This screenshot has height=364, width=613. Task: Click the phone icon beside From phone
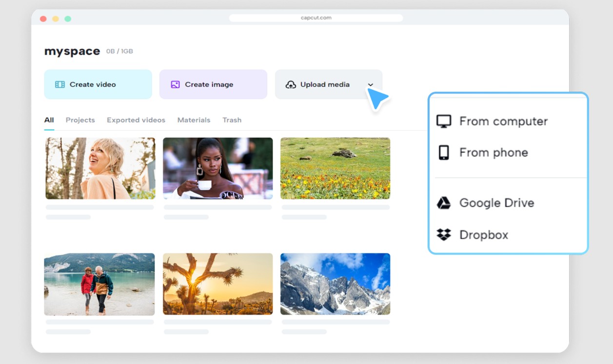pyautogui.click(x=444, y=153)
